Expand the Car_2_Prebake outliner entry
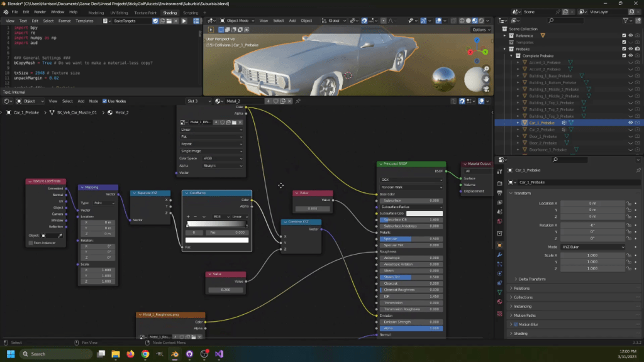 (518, 129)
